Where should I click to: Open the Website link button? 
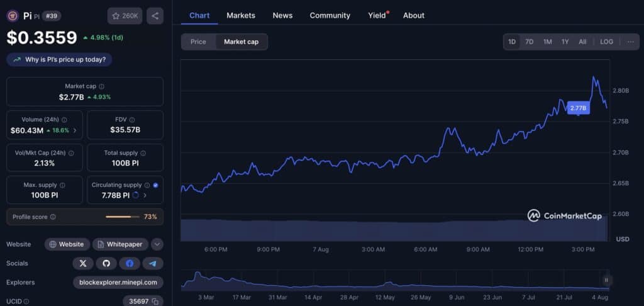tap(67, 244)
